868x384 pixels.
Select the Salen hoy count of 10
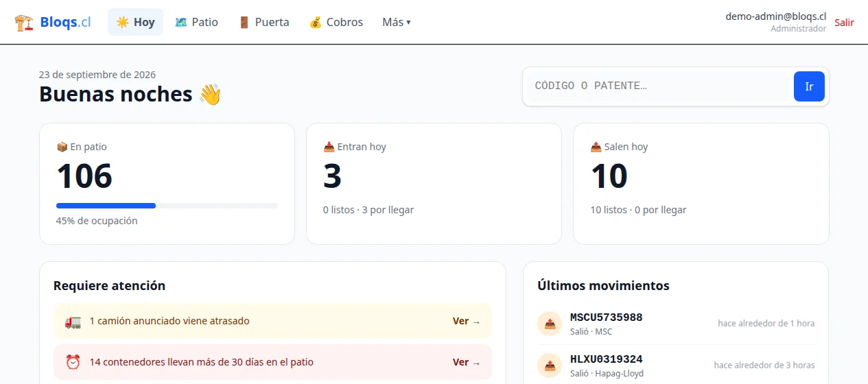click(609, 176)
